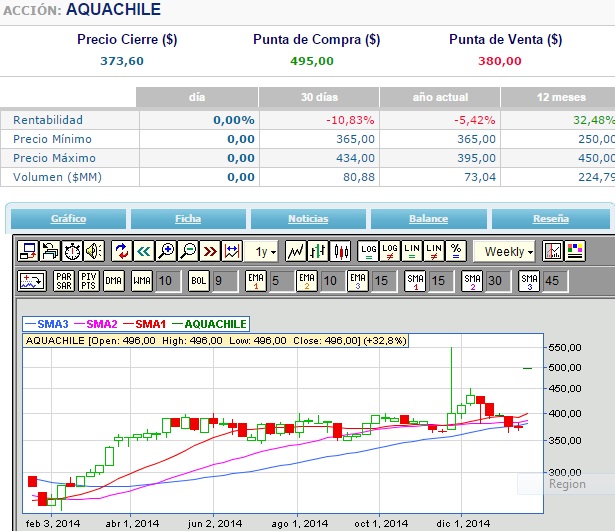
Task: Toggle the EMA 1 indicator
Action: point(256,281)
